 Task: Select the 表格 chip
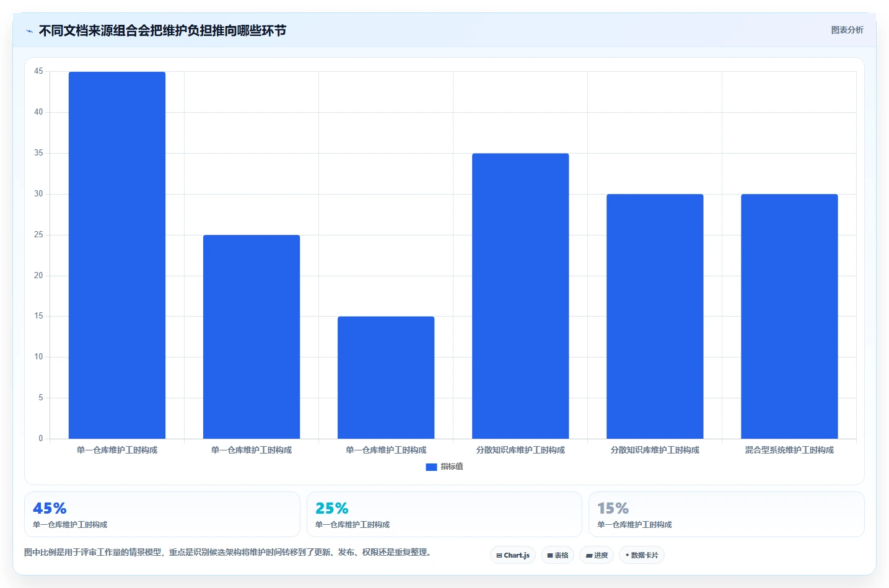[558, 555]
